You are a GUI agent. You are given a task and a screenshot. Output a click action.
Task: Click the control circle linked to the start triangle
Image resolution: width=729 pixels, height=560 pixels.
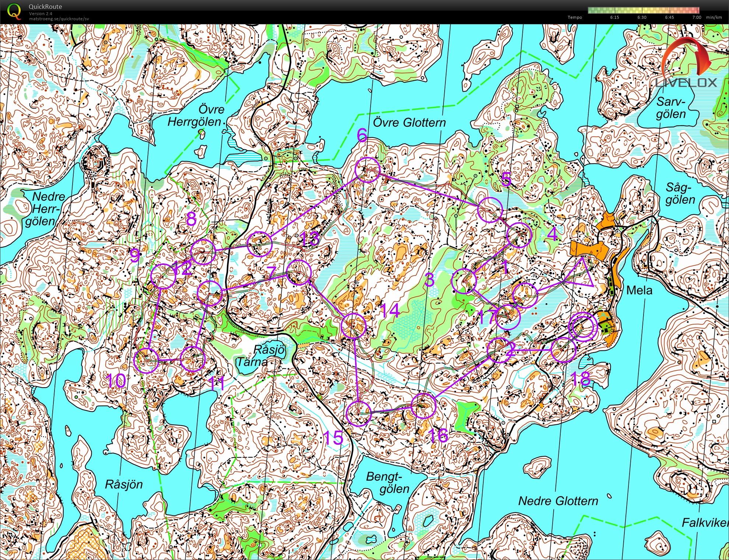[x=525, y=295]
